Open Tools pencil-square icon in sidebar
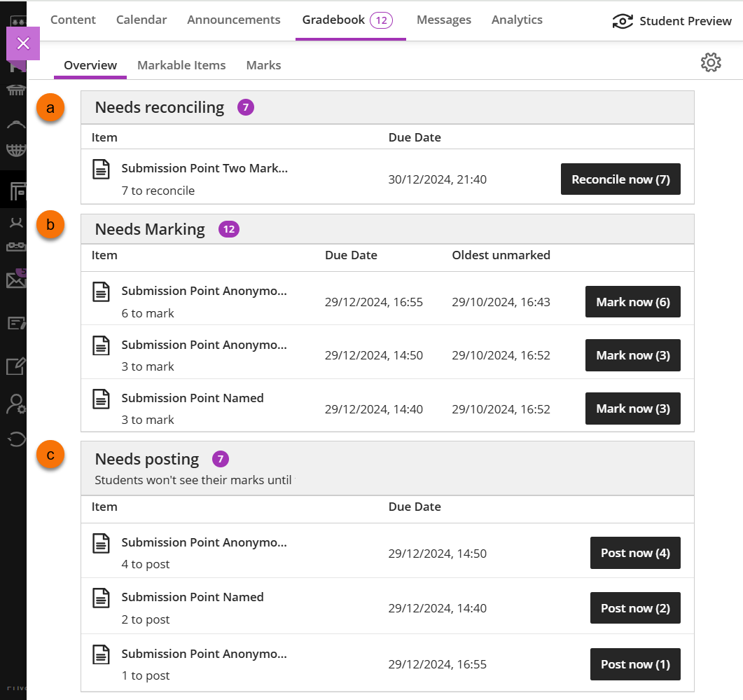 click(x=15, y=366)
